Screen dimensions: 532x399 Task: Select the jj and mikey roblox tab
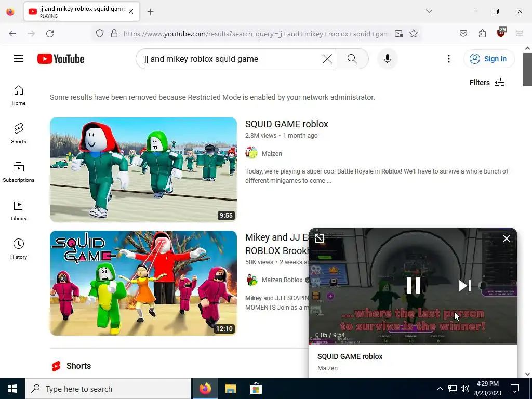point(82,12)
